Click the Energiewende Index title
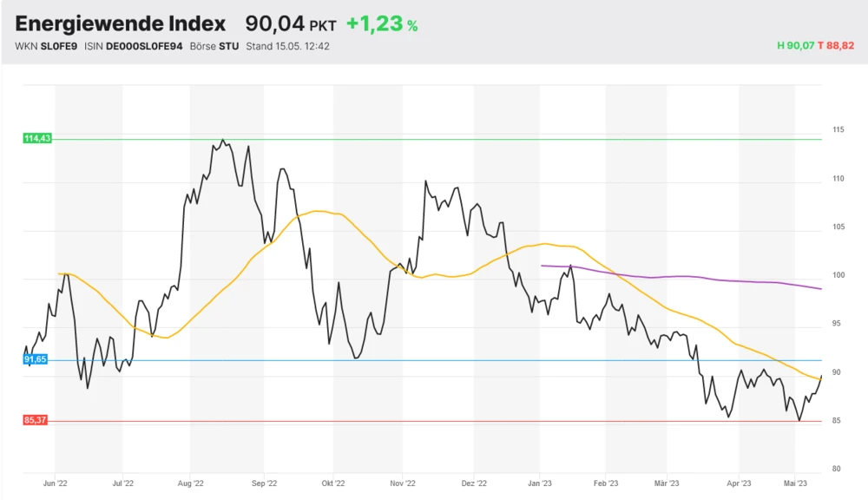This screenshot has width=868, height=500. [120, 24]
